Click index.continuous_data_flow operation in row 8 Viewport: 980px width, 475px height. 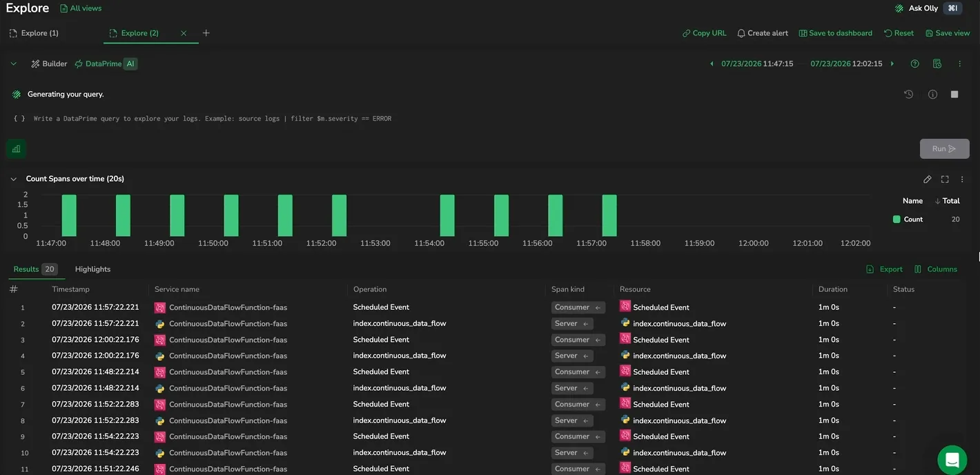click(x=400, y=420)
